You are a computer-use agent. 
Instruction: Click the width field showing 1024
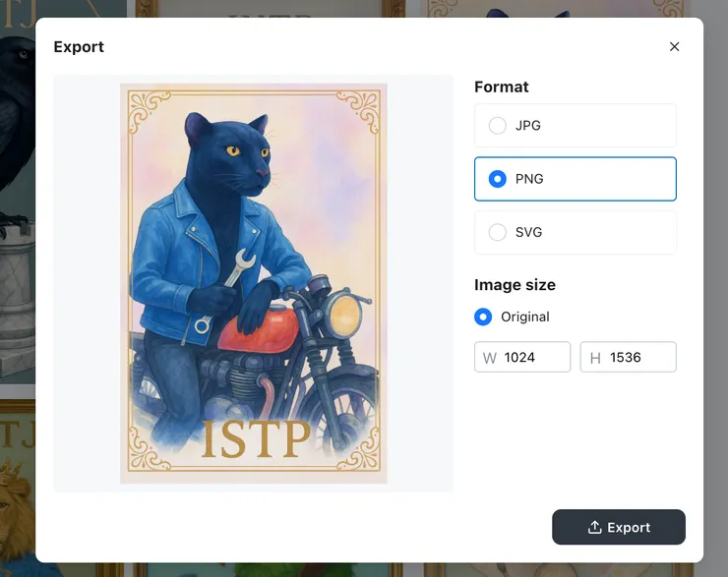pyautogui.click(x=532, y=358)
